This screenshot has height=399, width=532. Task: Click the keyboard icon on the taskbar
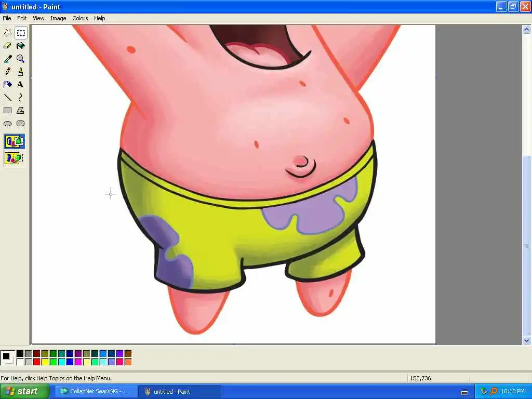pos(464,393)
